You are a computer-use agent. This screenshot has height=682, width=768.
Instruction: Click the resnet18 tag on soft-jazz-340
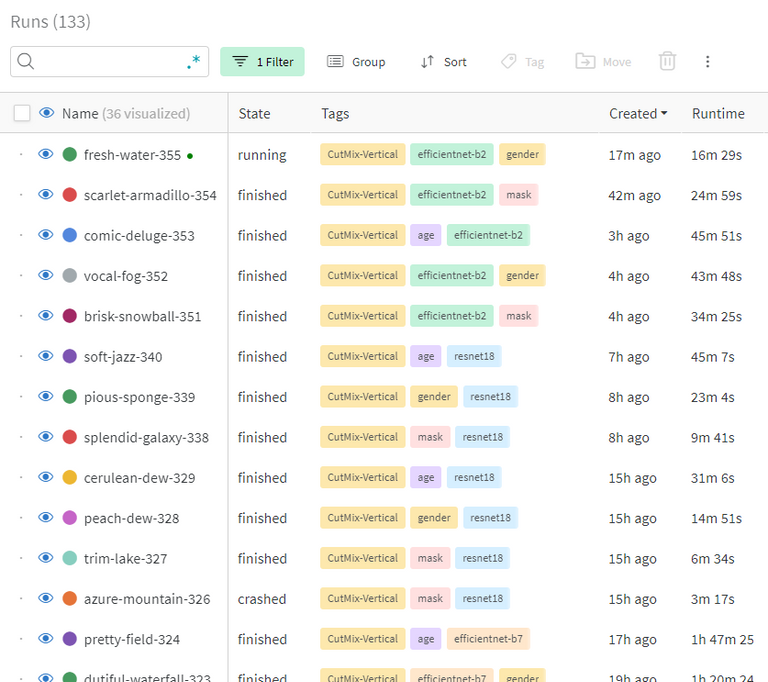point(474,356)
